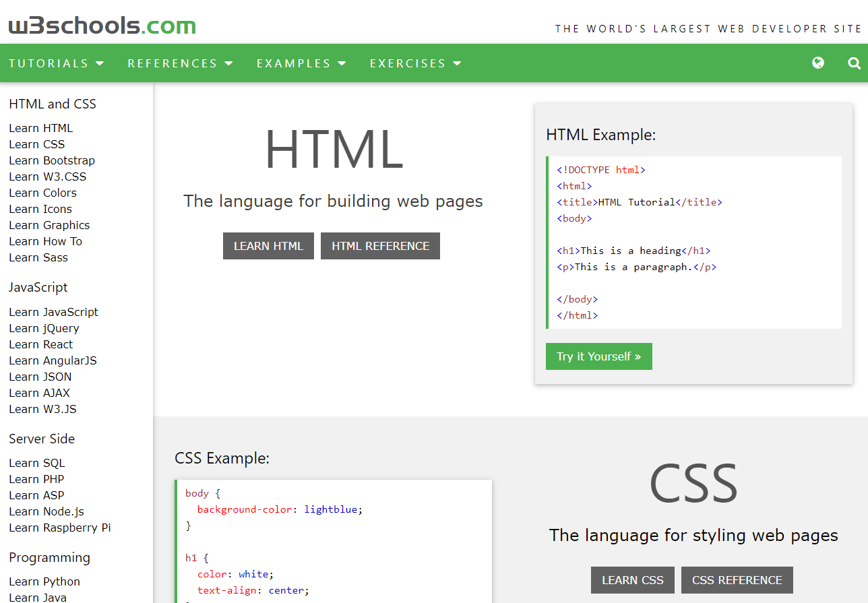Click the large CSS heading
This screenshot has width=868, height=603.
[693, 483]
